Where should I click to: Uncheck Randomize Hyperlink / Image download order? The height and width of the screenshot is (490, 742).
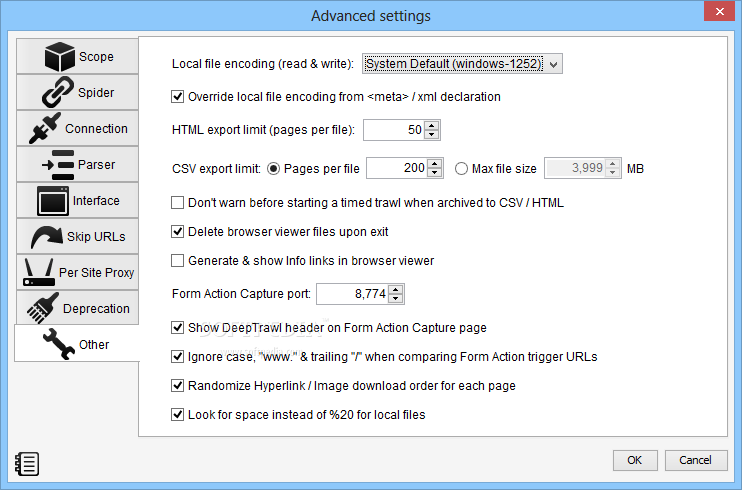pyautogui.click(x=177, y=385)
